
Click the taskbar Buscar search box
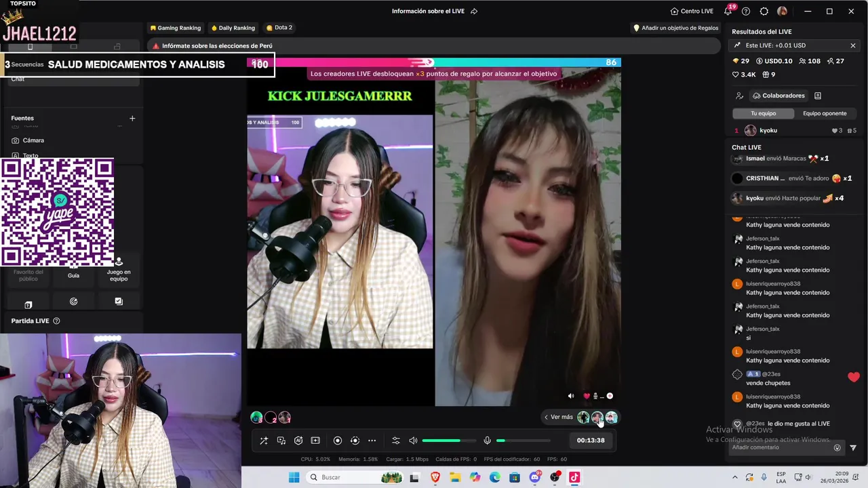coord(355,477)
